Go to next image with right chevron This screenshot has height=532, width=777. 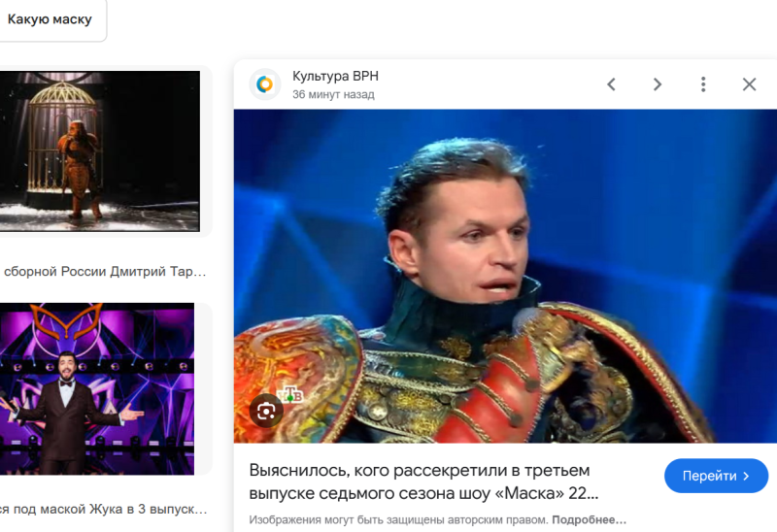click(x=658, y=84)
